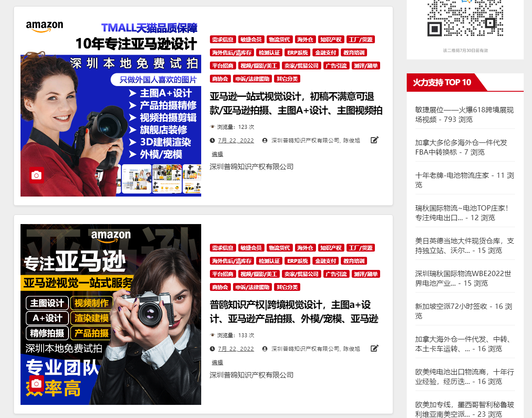Select 敏捷会员 tag in 亚马逊一站式视觉设计 card

tap(251, 39)
